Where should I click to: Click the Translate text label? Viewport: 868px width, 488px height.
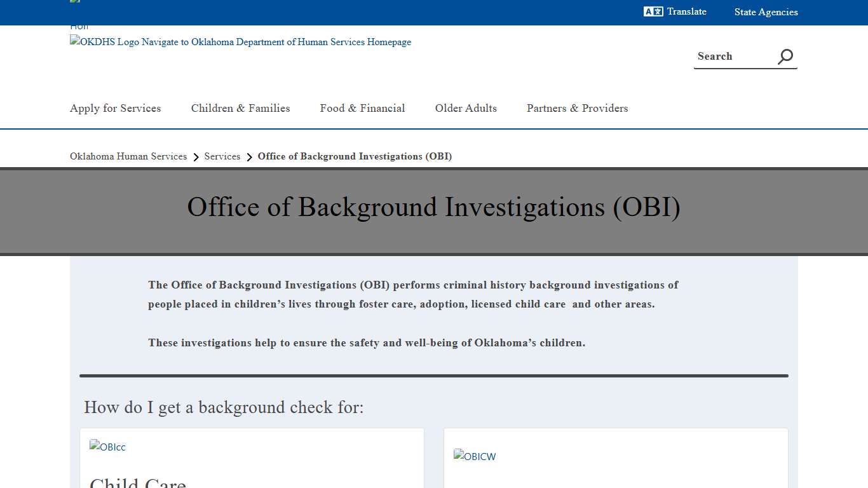686,11
